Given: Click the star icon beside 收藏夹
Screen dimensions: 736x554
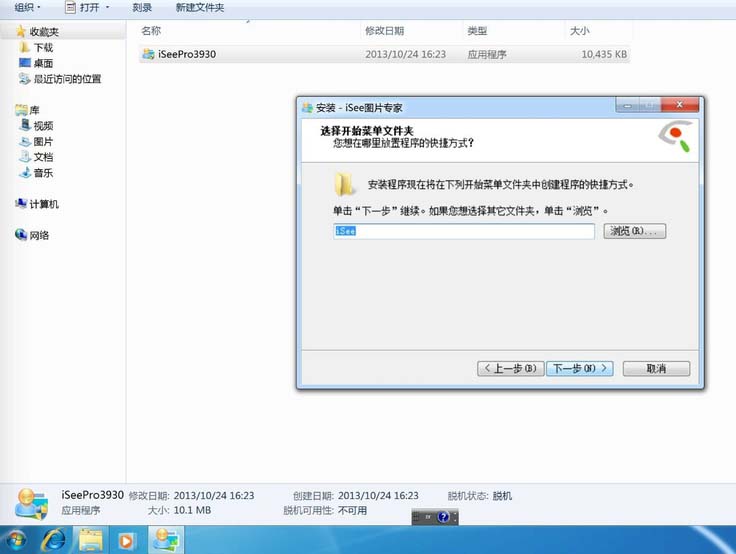Looking at the screenshot, I should click(x=21, y=31).
